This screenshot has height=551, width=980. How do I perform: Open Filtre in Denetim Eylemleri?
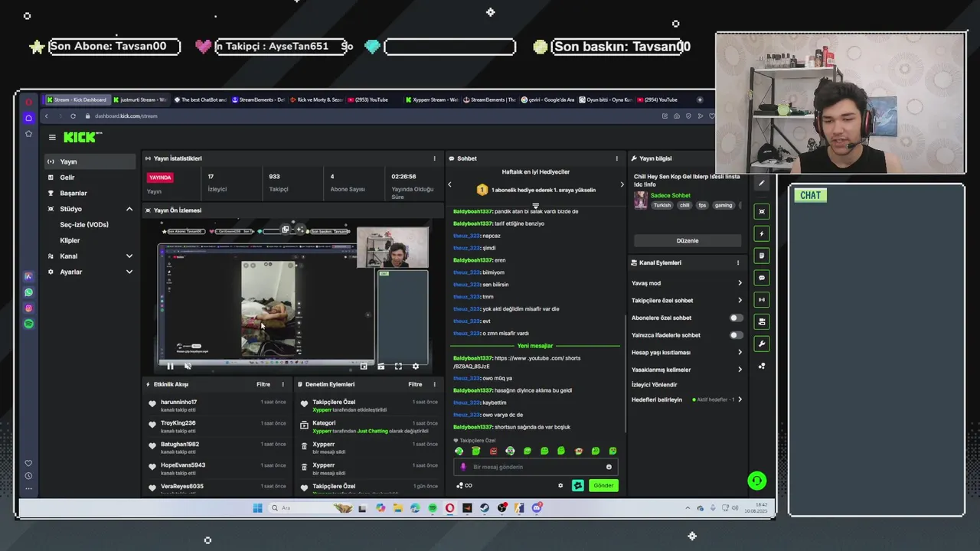pyautogui.click(x=415, y=384)
